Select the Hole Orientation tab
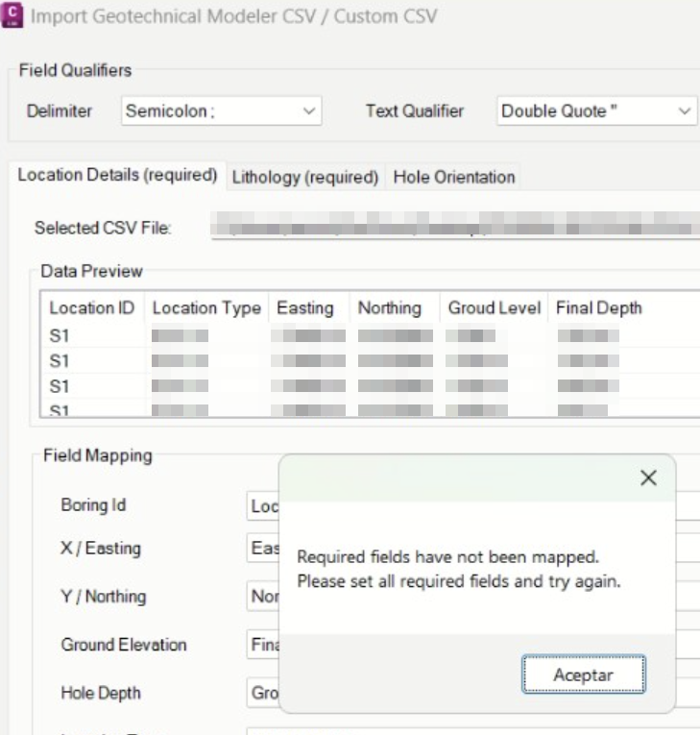 (453, 177)
